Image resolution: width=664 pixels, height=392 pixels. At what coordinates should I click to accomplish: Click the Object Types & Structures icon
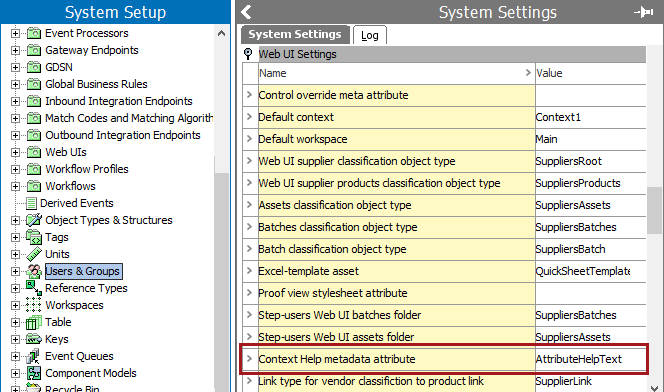click(34, 220)
